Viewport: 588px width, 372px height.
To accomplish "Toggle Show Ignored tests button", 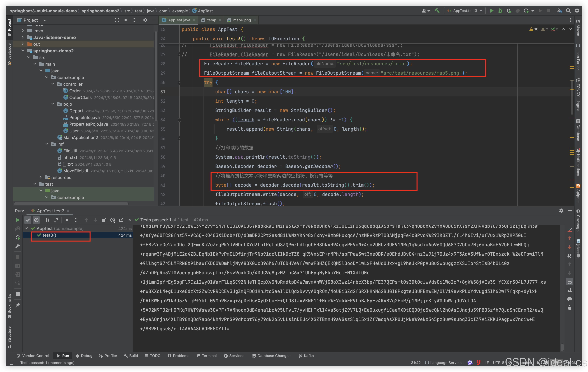I will click(36, 220).
